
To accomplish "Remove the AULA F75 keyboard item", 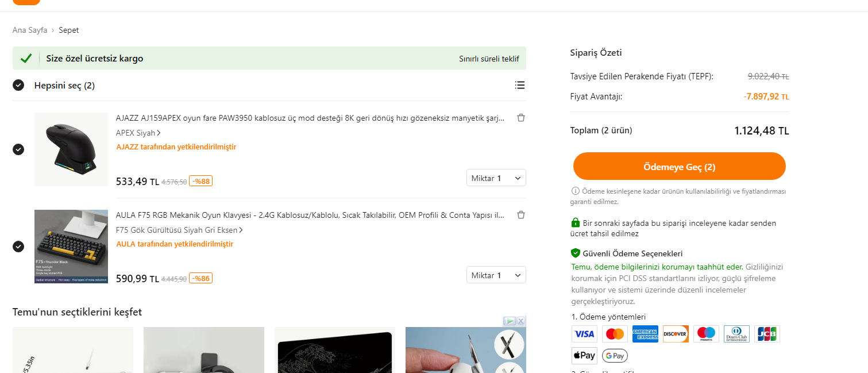I will coord(520,215).
